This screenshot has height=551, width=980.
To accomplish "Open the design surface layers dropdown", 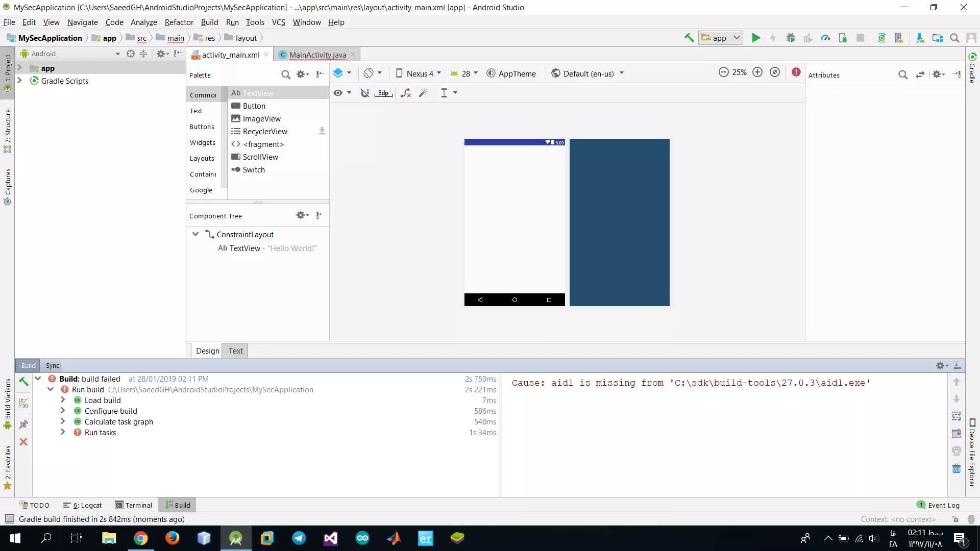I will [342, 73].
